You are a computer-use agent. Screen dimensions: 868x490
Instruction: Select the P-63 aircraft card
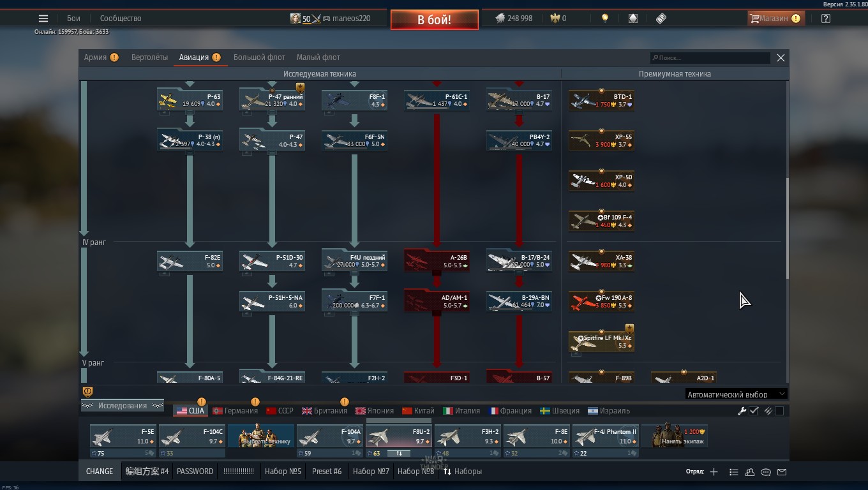click(x=190, y=100)
